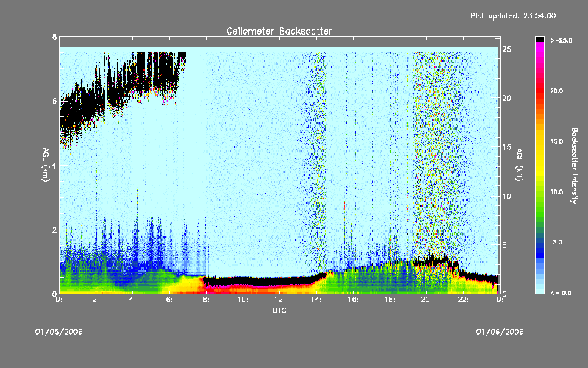This screenshot has height=368, width=588.
Task: Click the 'AGL (kft)' right axis label
Action: click(519, 165)
